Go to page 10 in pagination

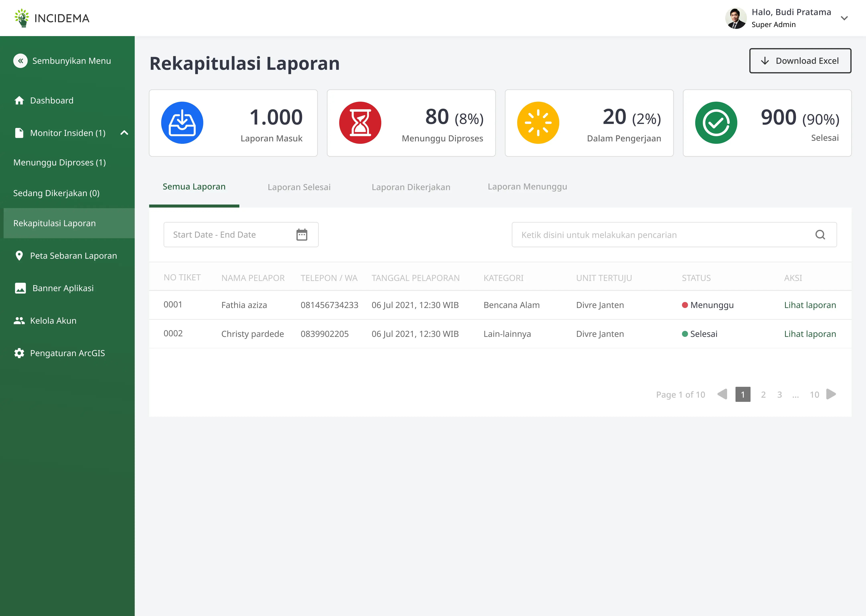[814, 394]
